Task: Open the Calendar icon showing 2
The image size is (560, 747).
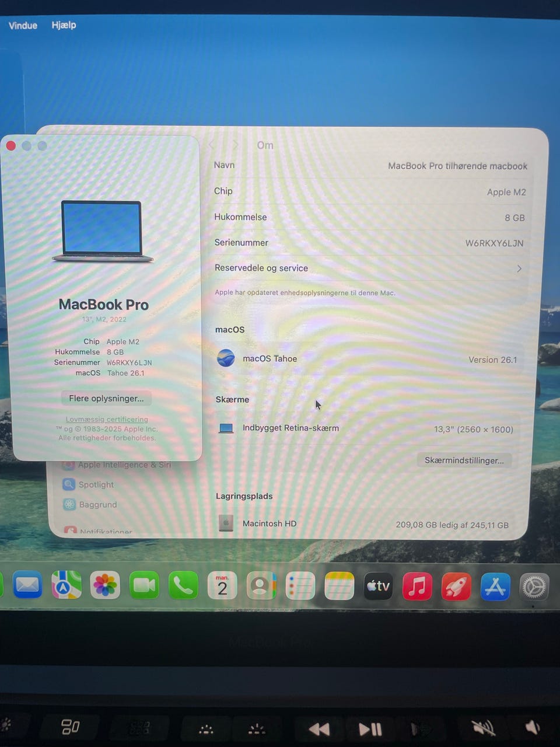Action: coord(222,585)
